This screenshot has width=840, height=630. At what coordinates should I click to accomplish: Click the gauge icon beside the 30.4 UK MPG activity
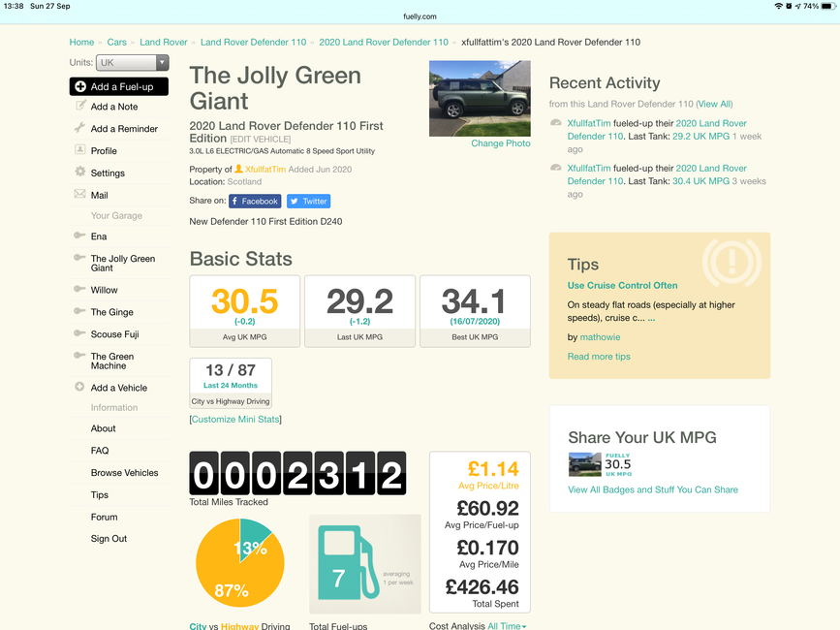(x=555, y=168)
